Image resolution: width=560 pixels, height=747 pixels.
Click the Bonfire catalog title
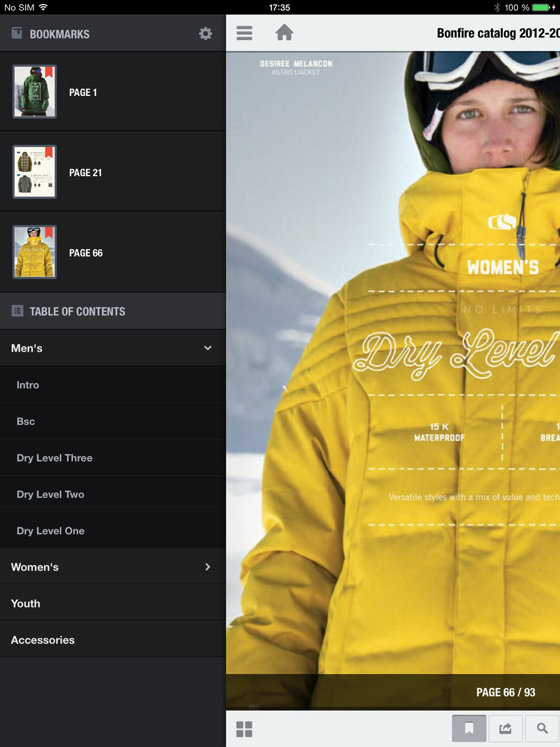pyautogui.click(x=498, y=33)
